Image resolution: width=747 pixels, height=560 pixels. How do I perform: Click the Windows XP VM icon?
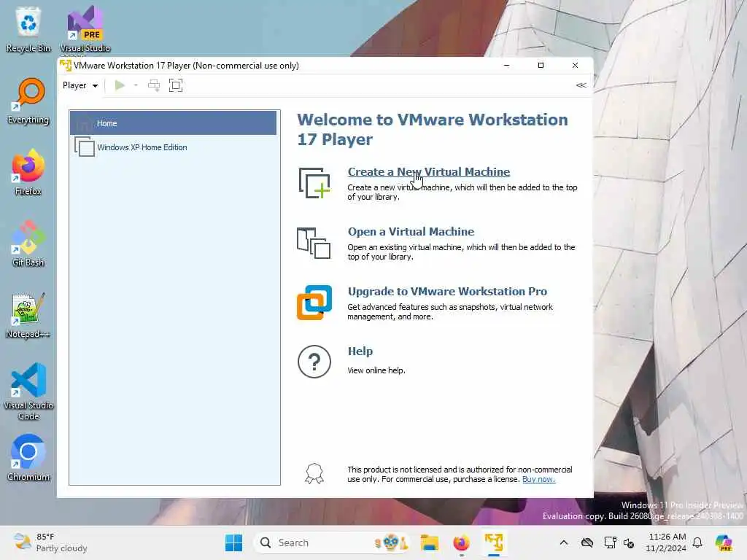pos(85,147)
